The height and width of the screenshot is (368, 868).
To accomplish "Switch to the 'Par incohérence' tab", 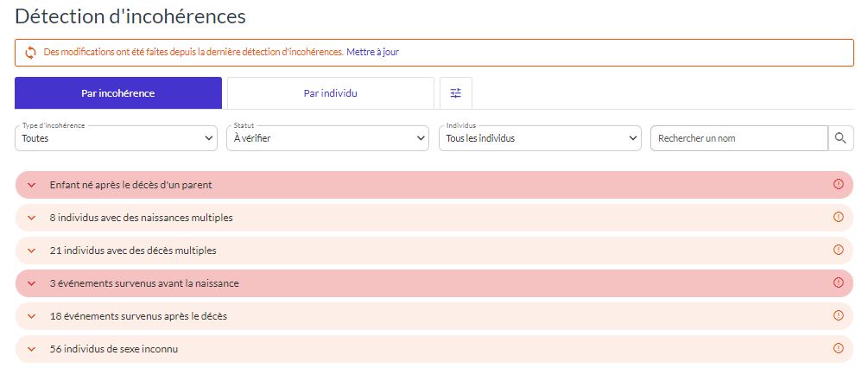I will (x=118, y=93).
